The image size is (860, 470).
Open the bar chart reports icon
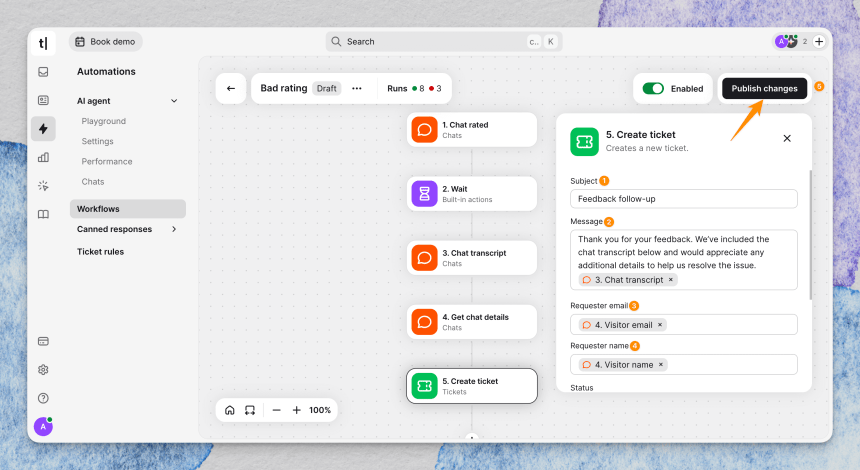point(43,157)
